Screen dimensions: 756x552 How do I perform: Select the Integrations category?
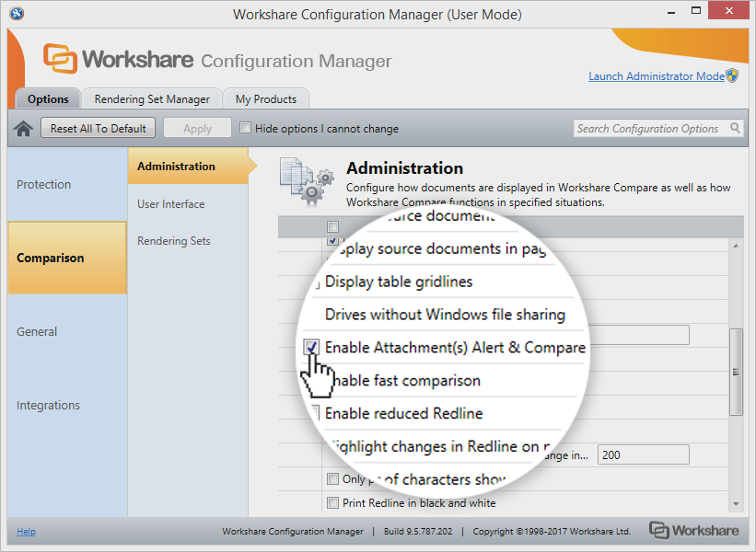pyautogui.click(x=67, y=405)
